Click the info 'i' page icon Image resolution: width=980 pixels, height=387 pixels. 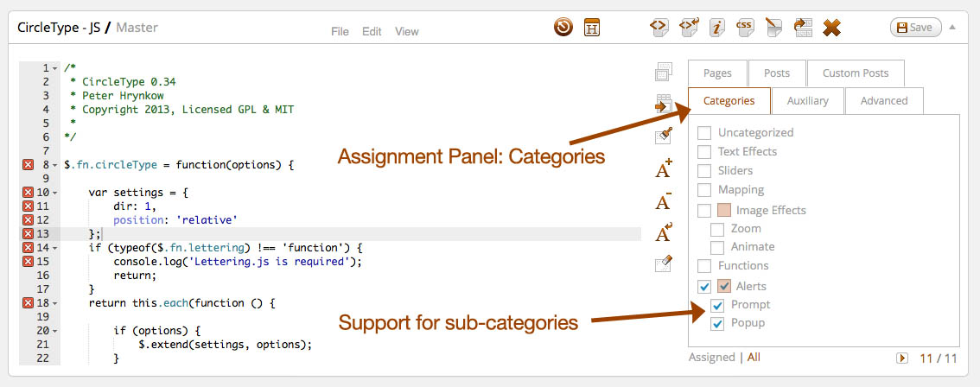pos(717,27)
